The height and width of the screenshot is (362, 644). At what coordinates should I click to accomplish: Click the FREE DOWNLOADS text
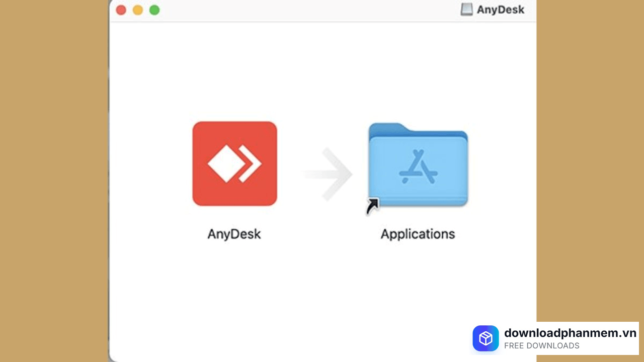[x=541, y=345]
